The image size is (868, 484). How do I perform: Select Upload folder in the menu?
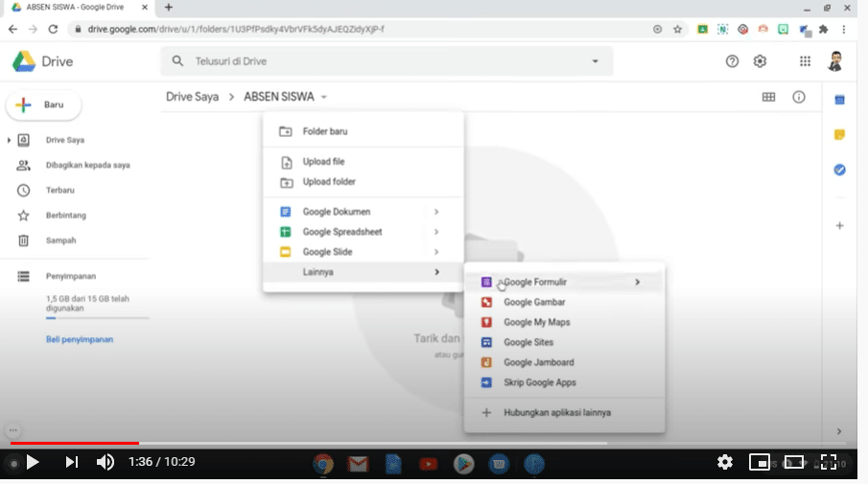(364, 181)
